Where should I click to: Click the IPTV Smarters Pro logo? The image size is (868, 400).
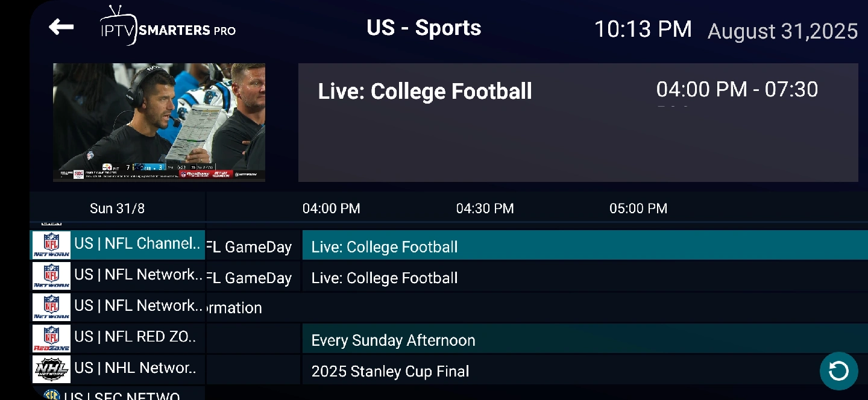(x=168, y=26)
